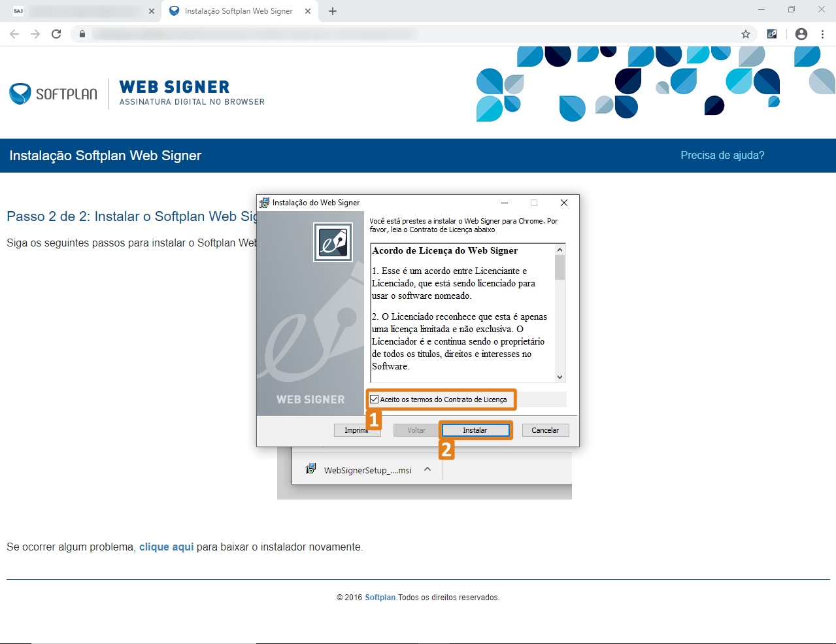Viewport: 836px width, 644px height.
Task: Click the Passo 2 de 2 heading
Action: point(132,216)
